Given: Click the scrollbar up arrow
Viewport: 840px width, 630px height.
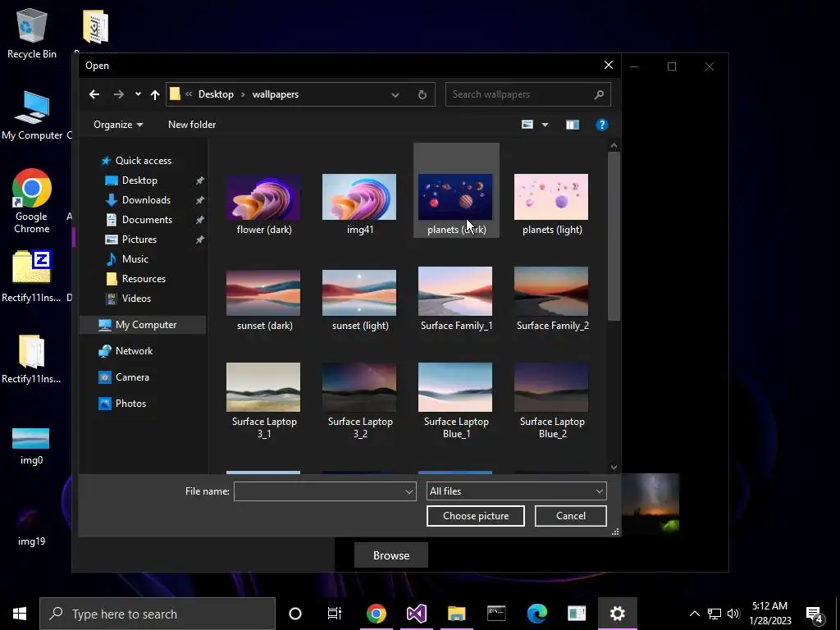Looking at the screenshot, I should pos(614,146).
